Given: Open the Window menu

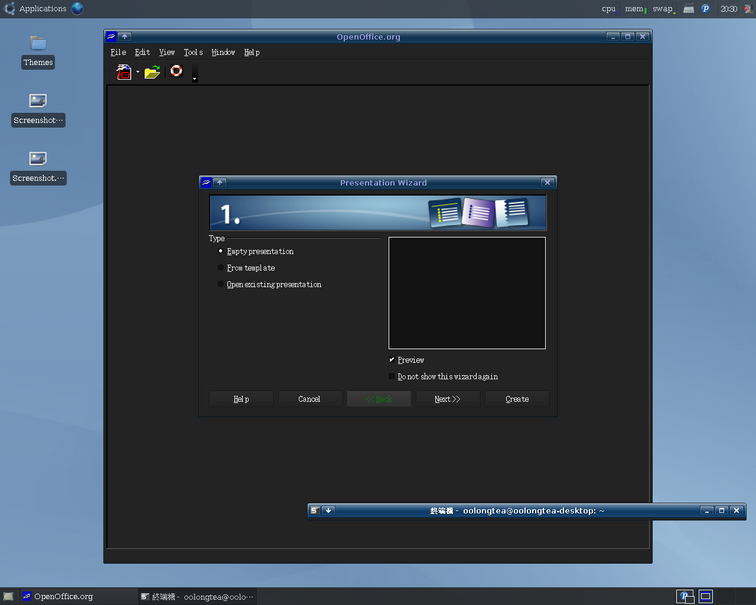Looking at the screenshot, I should (x=223, y=52).
